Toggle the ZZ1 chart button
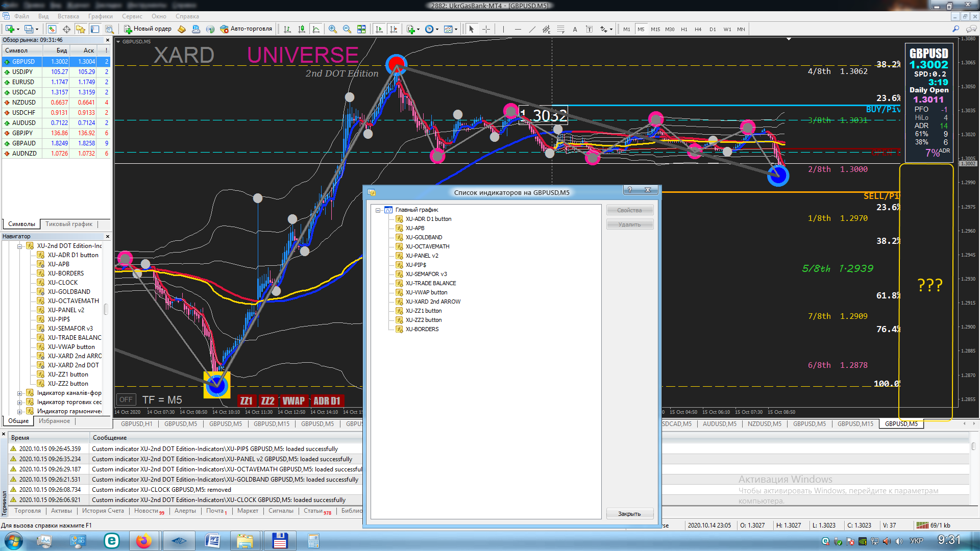 click(x=247, y=401)
